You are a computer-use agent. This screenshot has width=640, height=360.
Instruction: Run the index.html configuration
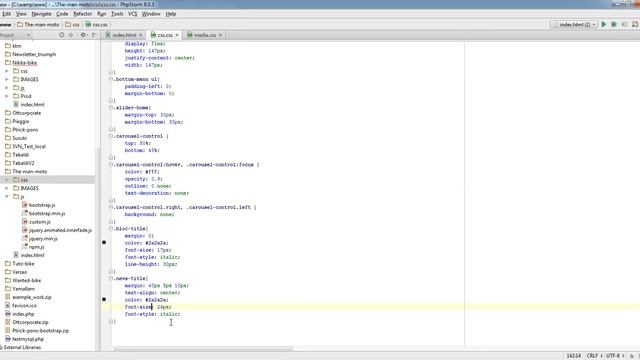point(604,24)
